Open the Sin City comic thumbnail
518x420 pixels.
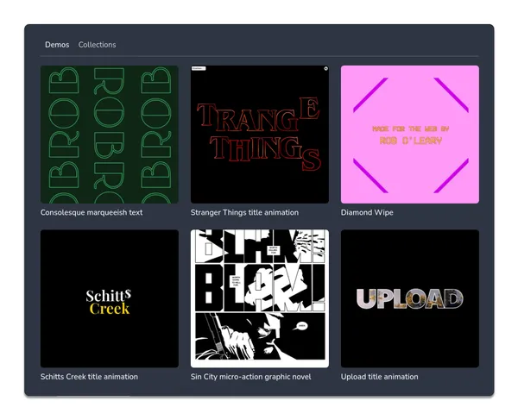click(260, 298)
